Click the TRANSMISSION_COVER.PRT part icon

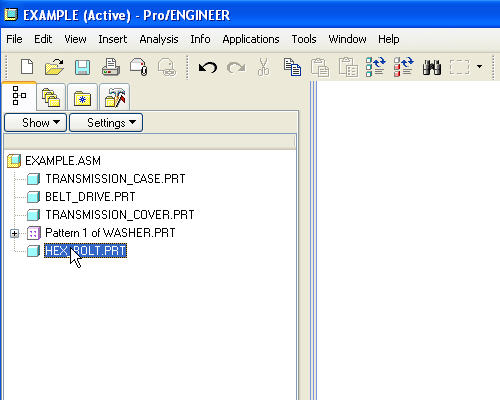click(x=33, y=215)
